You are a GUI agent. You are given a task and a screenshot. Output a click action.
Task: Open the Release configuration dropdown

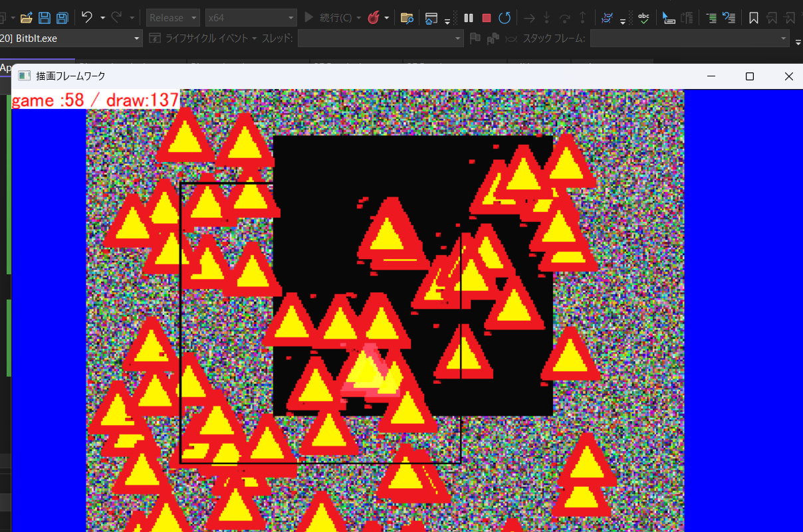click(x=173, y=18)
